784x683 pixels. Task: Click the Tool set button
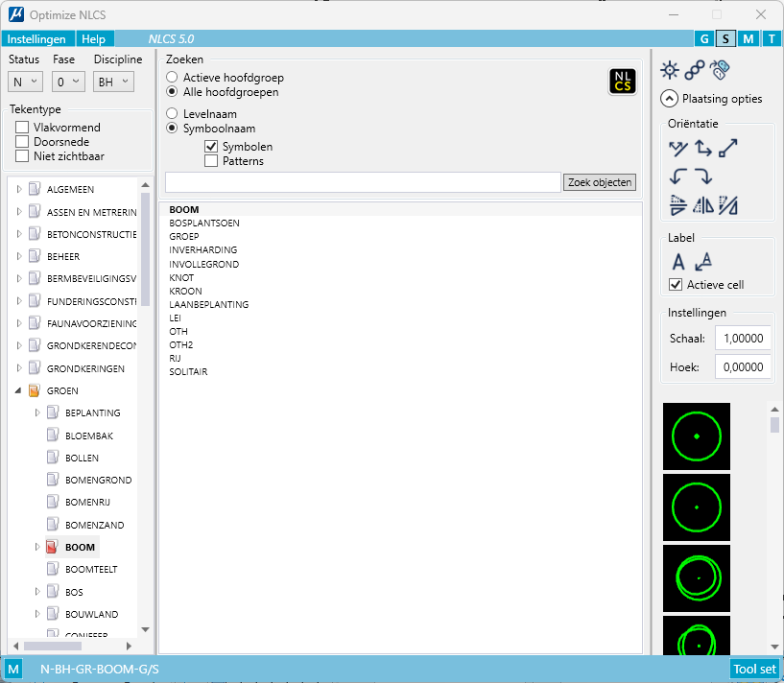pos(754,669)
